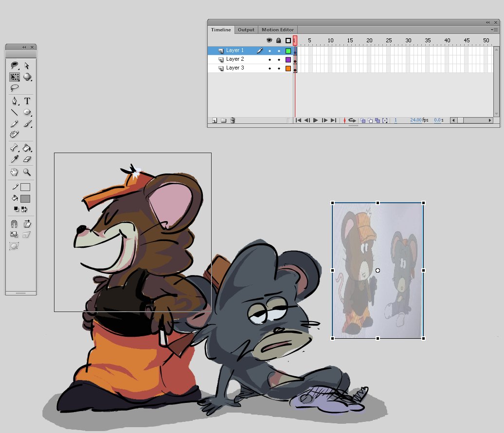Click the 24.00 fps frame rate value
Viewport: 504px width, 433px height.
[x=415, y=120]
